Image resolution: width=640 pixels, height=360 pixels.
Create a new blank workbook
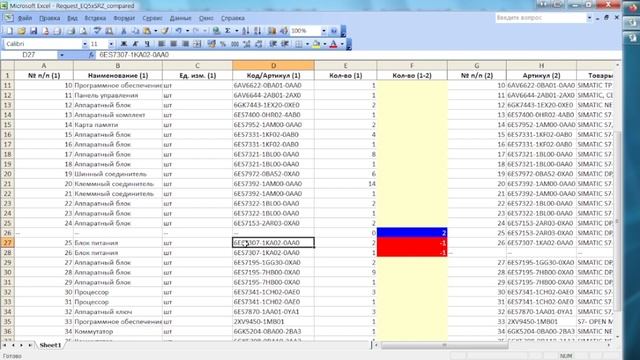point(9,31)
